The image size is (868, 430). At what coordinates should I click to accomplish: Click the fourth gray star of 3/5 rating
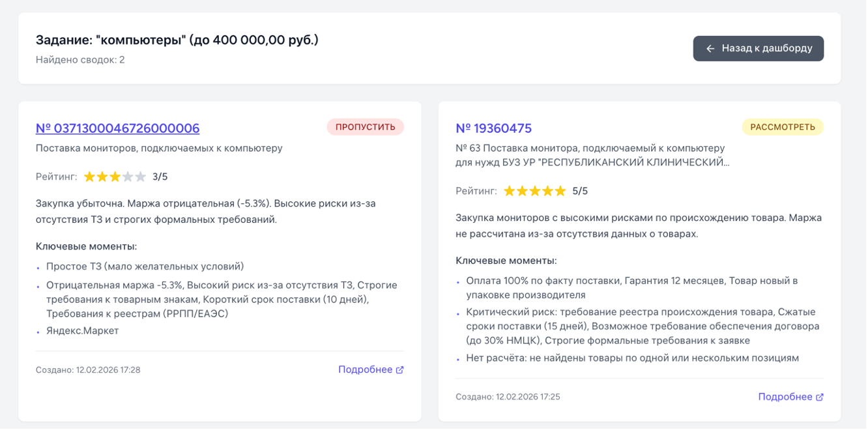[128, 177]
